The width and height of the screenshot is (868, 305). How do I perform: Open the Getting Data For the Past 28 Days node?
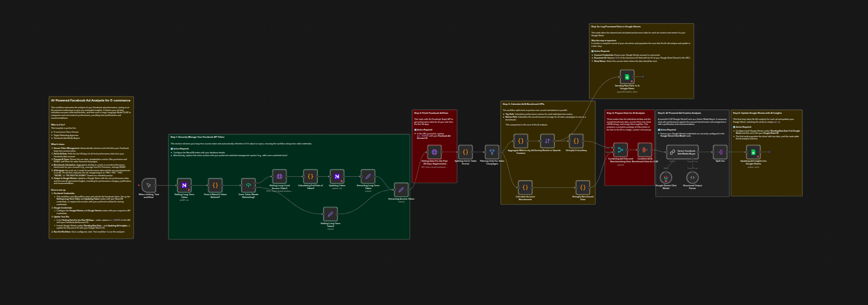tap(435, 152)
